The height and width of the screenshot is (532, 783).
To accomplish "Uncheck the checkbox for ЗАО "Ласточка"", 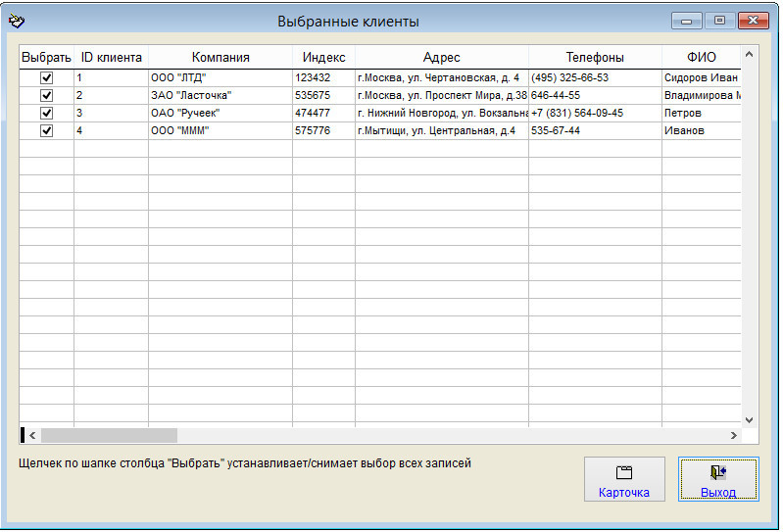I will point(46,95).
